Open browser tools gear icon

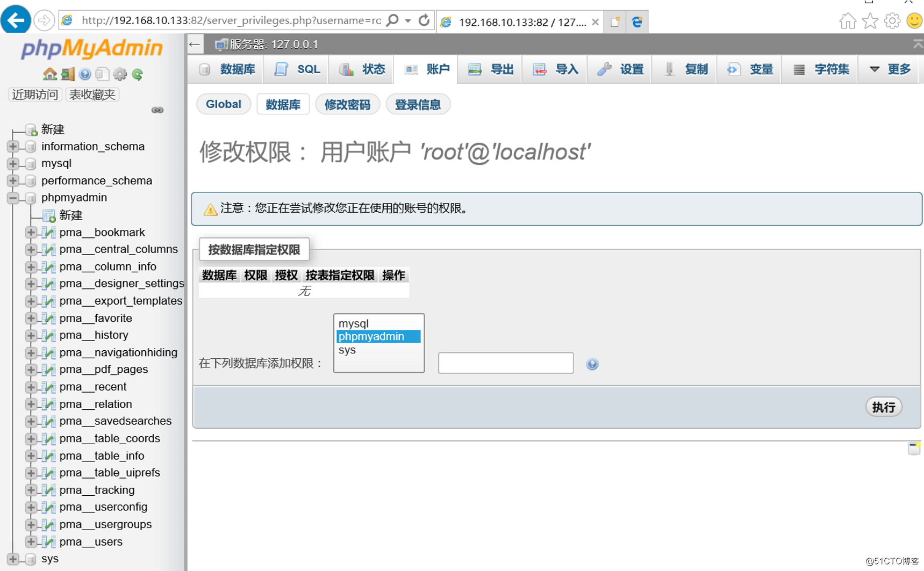(892, 21)
